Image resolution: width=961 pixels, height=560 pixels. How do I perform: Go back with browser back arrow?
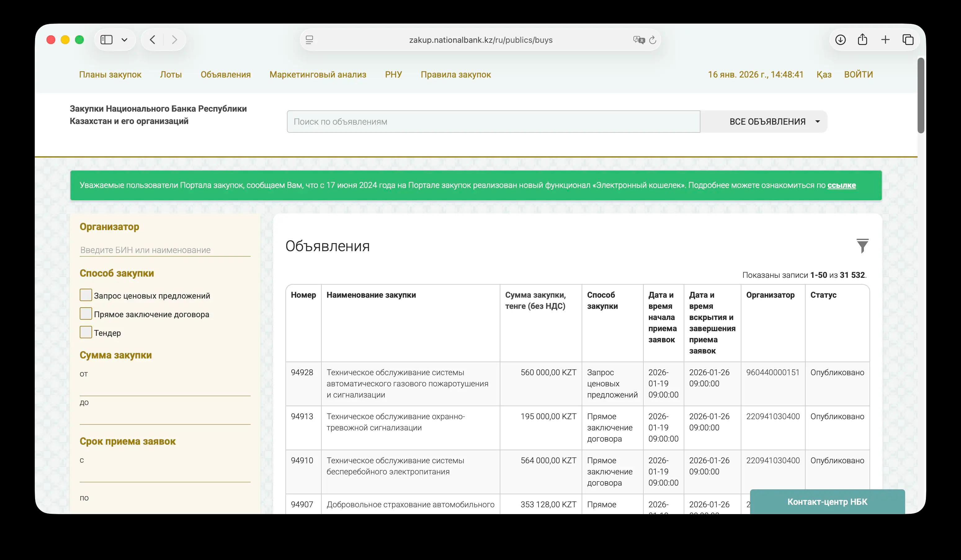pos(153,40)
